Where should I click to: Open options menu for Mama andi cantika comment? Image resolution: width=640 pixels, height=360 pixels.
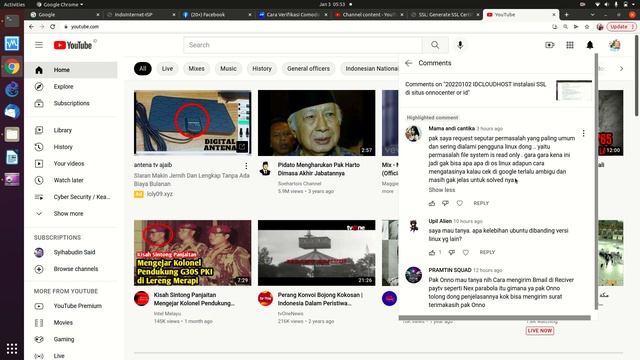click(583, 133)
